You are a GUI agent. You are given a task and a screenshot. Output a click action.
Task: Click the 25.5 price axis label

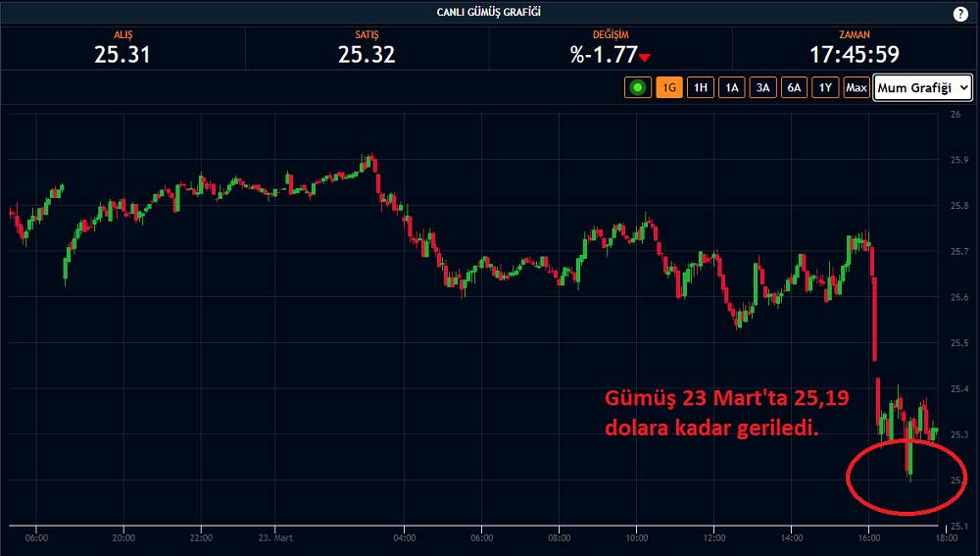click(x=959, y=343)
